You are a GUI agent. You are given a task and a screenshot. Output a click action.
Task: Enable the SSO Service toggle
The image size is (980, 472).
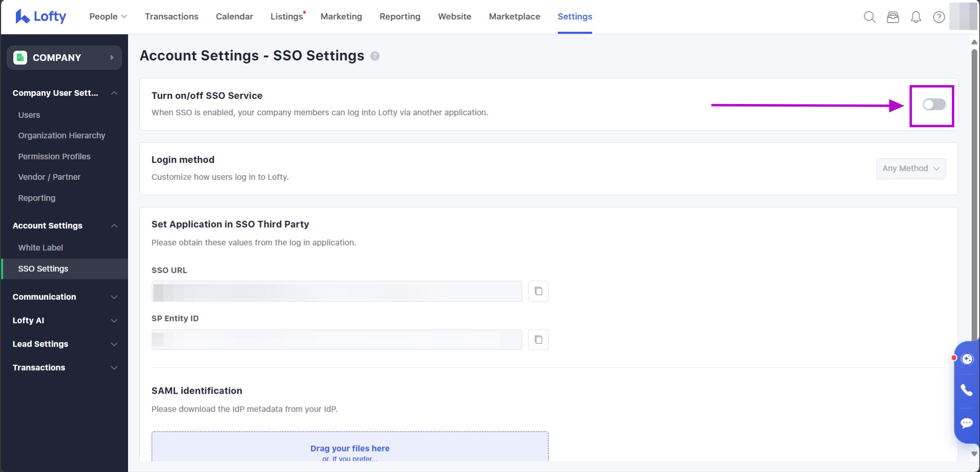point(934,105)
